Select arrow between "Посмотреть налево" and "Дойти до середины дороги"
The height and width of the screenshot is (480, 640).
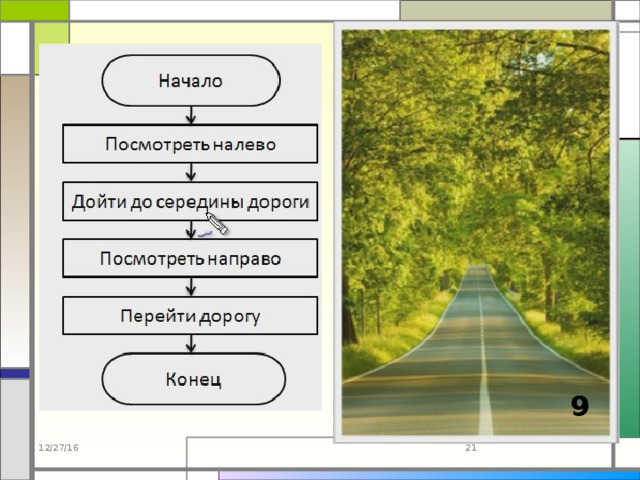pyautogui.click(x=191, y=172)
